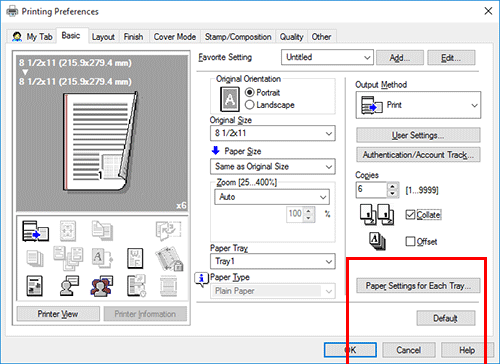
Task: Click the zoom percent down spinner arrow
Action: 309,218
